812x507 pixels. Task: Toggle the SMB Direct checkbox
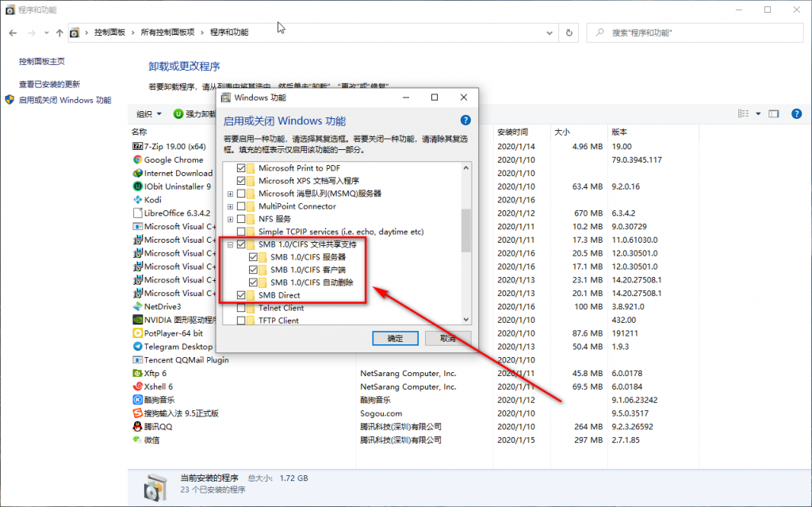pyautogui.click(x=241, y=295)
